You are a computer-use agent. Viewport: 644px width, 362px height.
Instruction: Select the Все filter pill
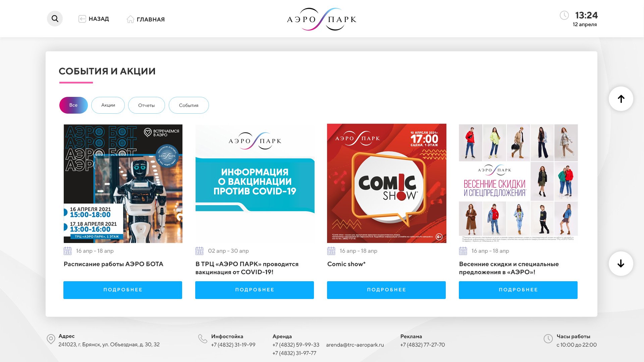73,105
